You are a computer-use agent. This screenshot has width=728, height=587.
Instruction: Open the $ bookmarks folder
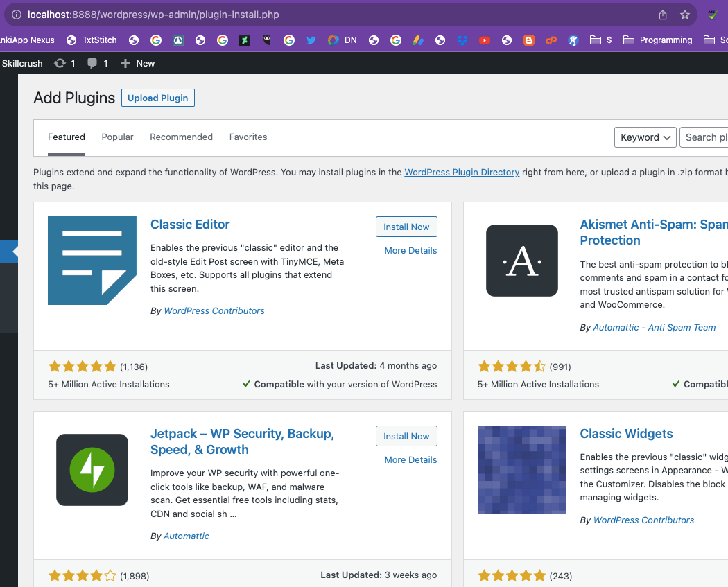(x=601, y=40)
